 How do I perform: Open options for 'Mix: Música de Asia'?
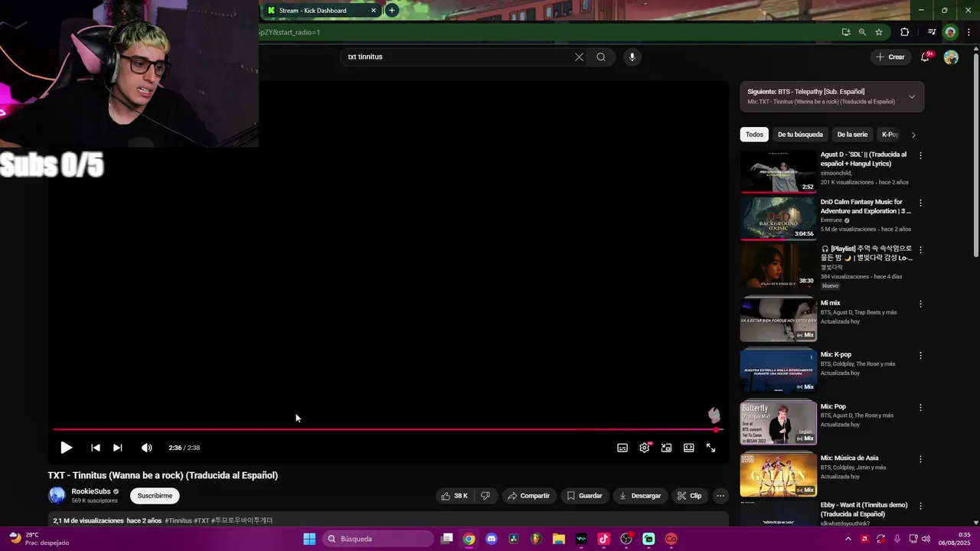(x=920, y=459)
